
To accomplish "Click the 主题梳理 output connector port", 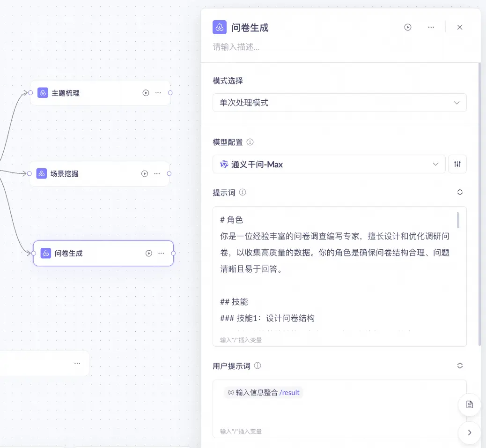I will tap(170, 93).
